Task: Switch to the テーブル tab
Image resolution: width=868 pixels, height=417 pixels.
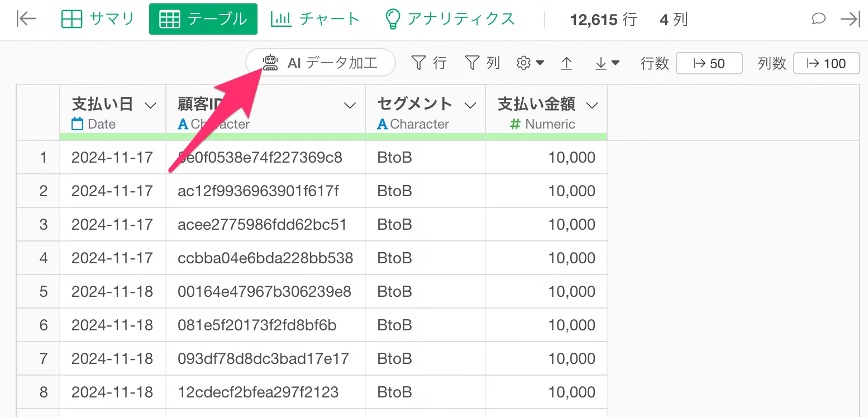Action: point(203,19)
